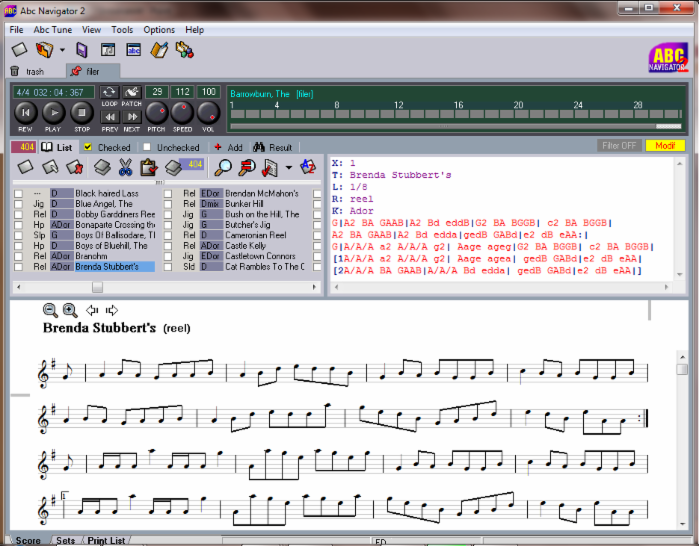Click the magnifier search icon in list toolbar
Screen dimensions: 699x546
[x=223, y=167]
